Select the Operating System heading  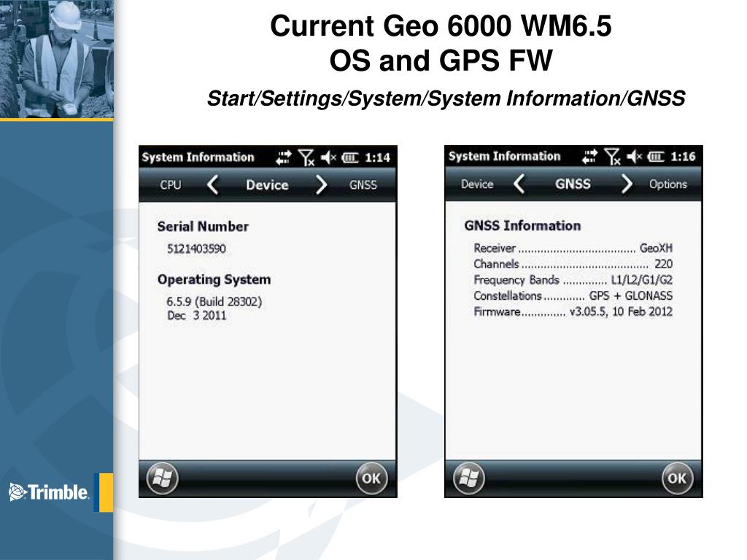[x=214, y=279]
